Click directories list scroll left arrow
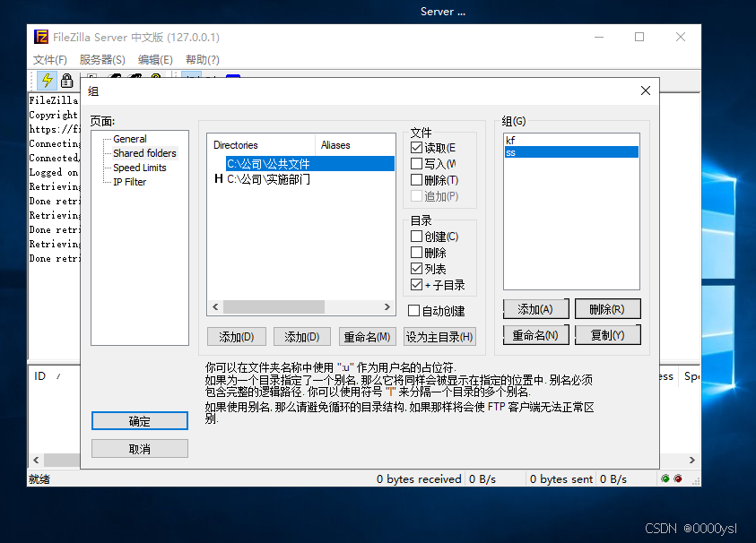 click(215, 307)
